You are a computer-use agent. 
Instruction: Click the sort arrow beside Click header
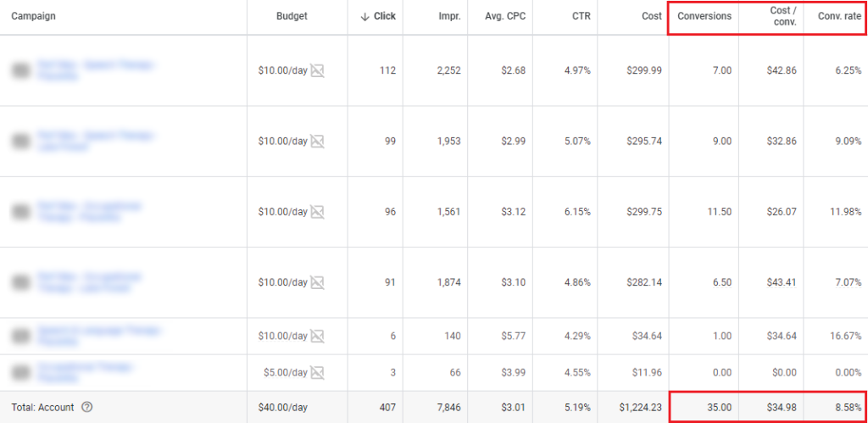click(364, 17)
